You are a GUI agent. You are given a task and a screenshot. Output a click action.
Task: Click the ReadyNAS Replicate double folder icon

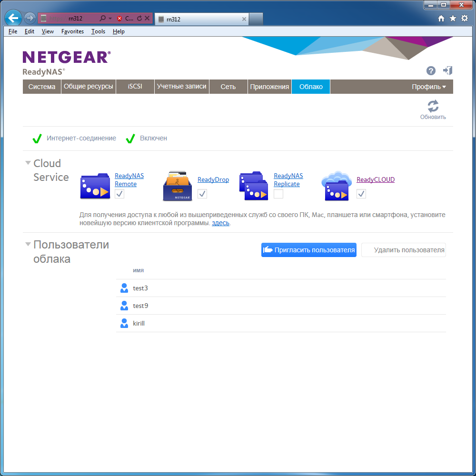click(254, 186)
